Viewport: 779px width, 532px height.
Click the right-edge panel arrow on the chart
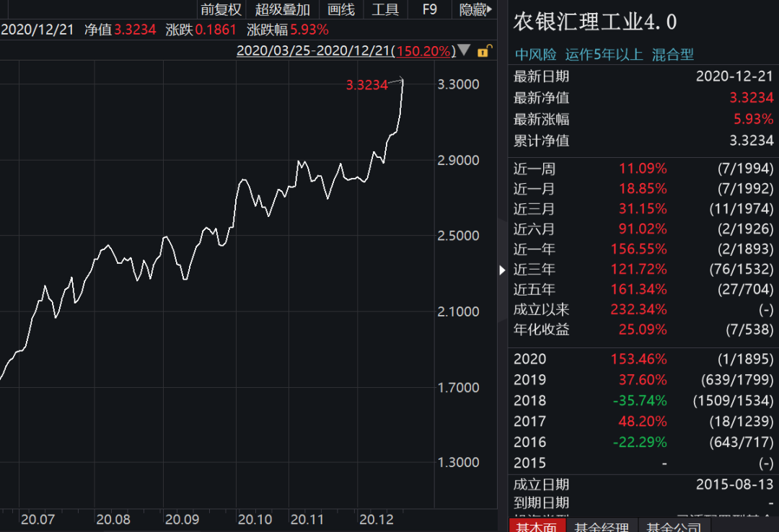(503, 270)
